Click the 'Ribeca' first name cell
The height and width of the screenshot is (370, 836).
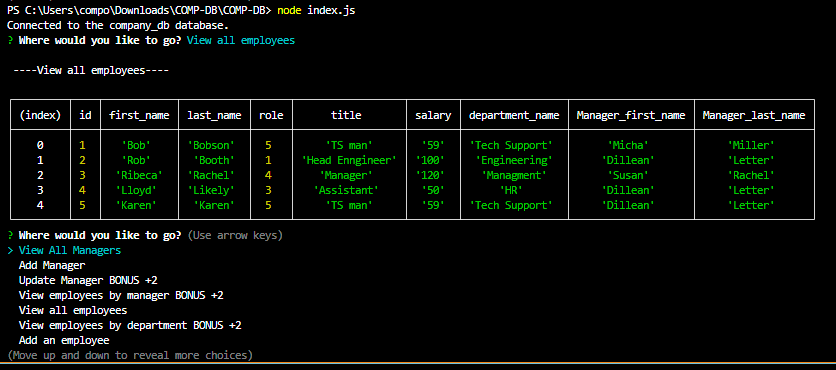point(139,175)
